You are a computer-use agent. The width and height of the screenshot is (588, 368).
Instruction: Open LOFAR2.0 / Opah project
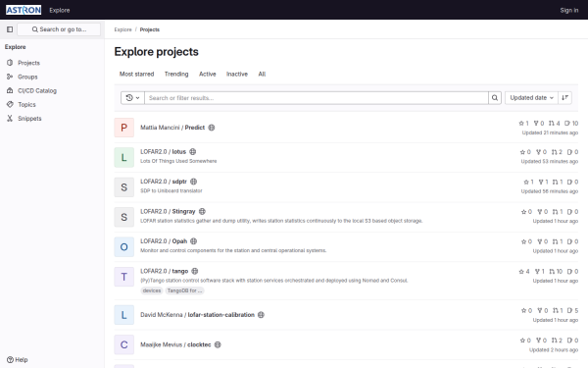pyautogui.click(x=164, y=241)
